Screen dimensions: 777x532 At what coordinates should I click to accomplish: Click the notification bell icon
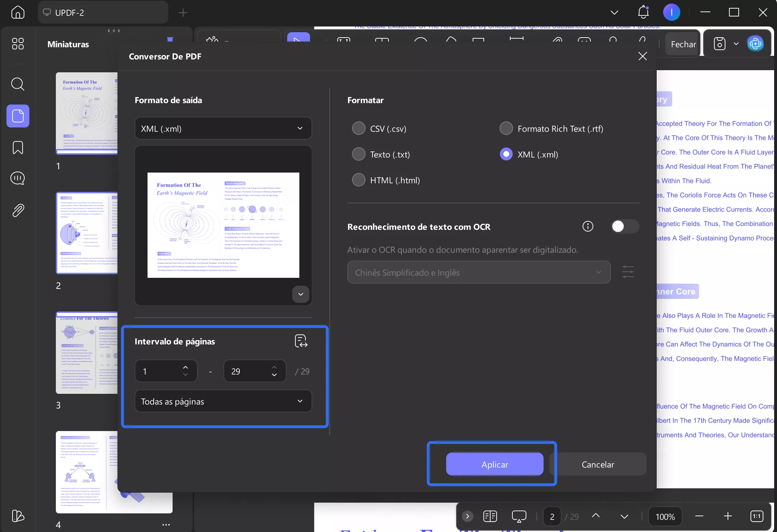pos(643,12)
